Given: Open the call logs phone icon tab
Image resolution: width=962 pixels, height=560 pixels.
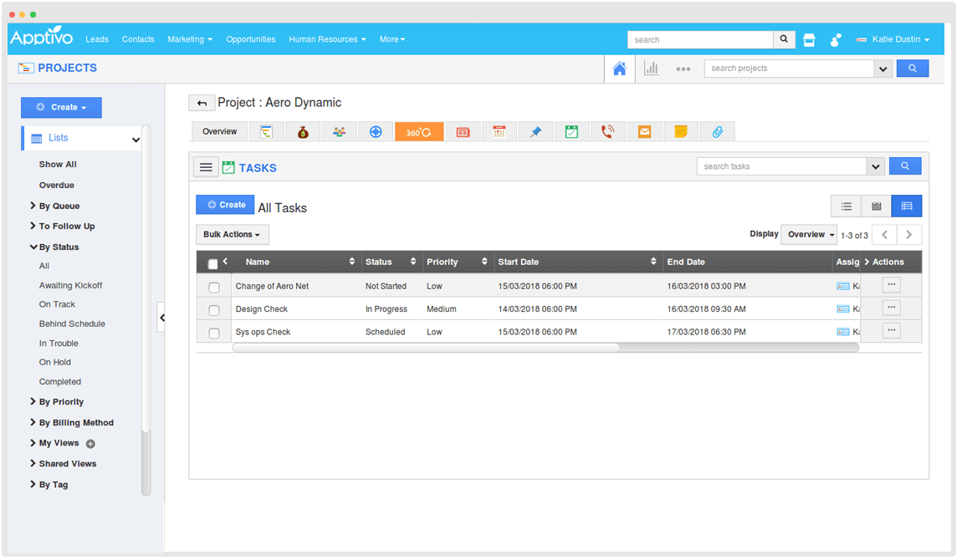Looking at the screenshot, I should tap(608, 132).
